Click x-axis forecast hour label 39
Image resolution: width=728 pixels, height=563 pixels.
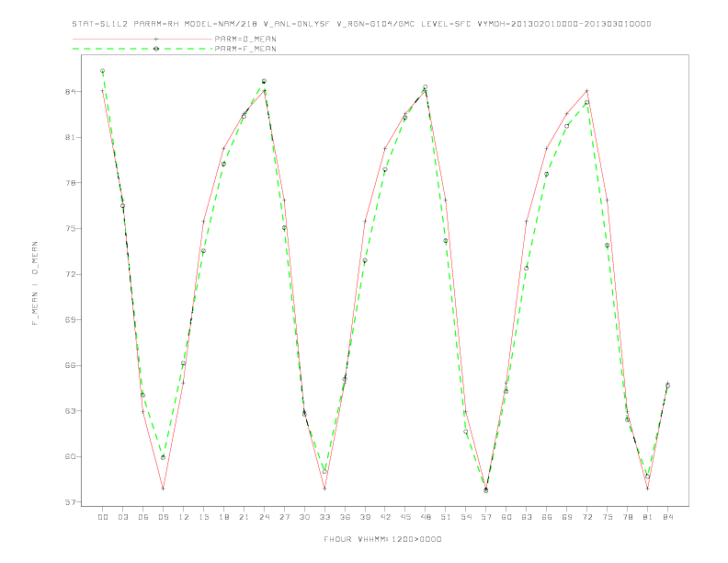(365, 517)
